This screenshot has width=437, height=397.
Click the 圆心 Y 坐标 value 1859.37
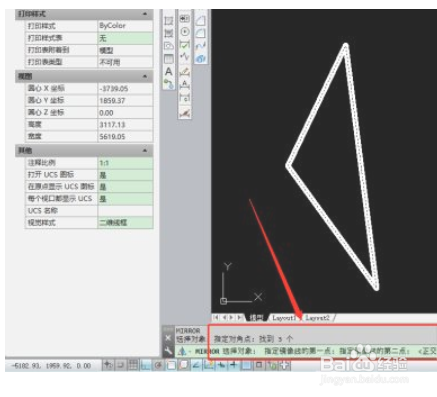point(125,100)
